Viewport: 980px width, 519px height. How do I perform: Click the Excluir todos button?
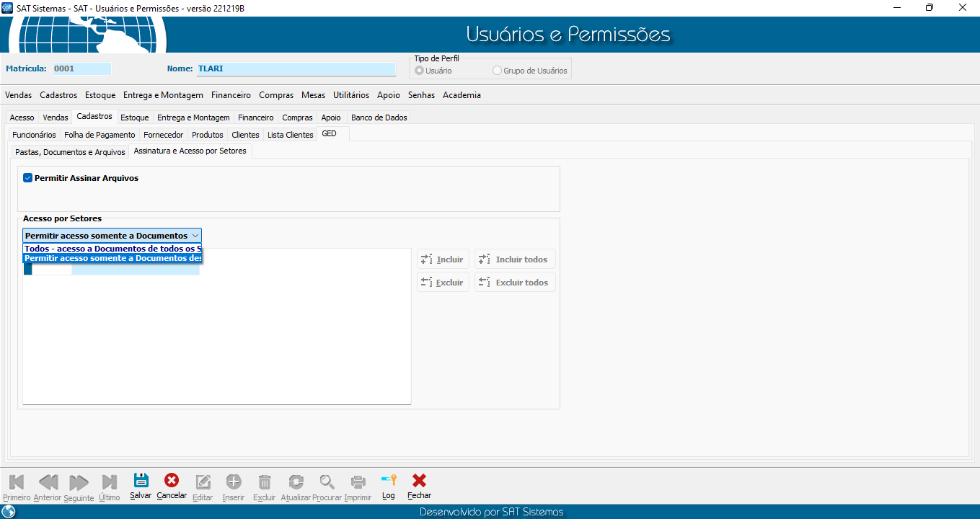pos(515,283)
